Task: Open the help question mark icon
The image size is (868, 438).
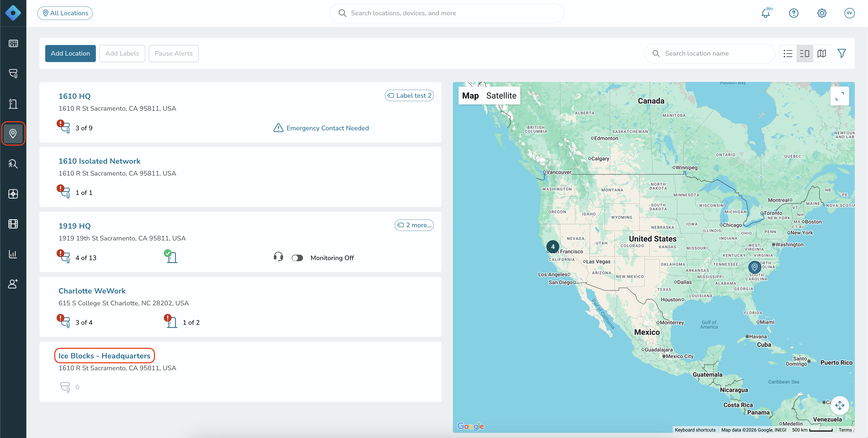Action: pos(794,13)
